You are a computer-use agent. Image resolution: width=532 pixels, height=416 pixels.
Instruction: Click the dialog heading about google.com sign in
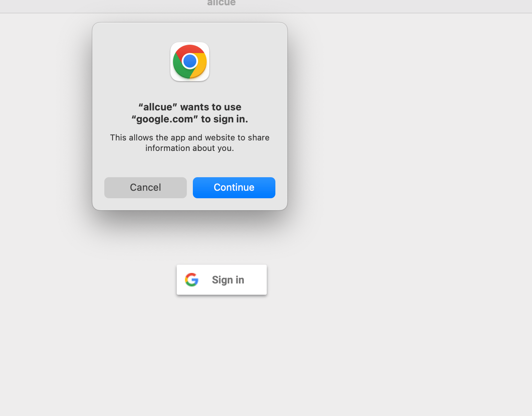[189, 113]
